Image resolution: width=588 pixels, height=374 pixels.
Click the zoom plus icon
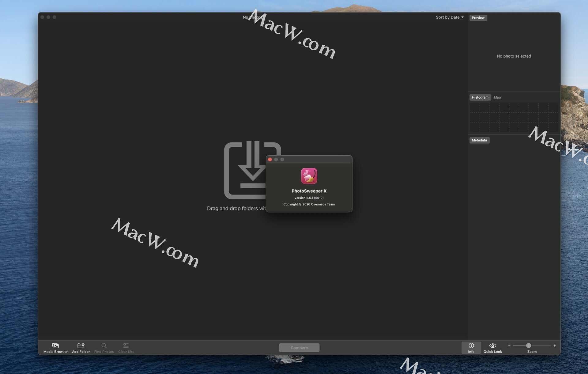(x=554, y=346)
